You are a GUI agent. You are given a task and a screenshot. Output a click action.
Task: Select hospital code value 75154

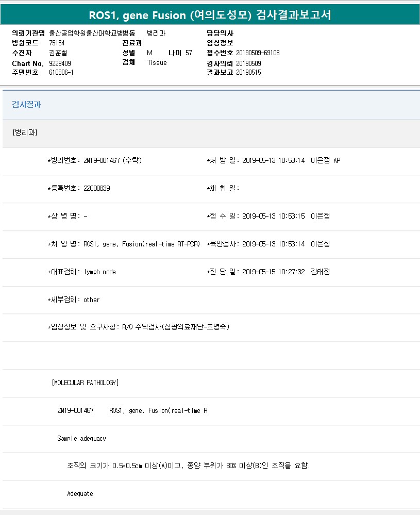click(x=57, y=43)
